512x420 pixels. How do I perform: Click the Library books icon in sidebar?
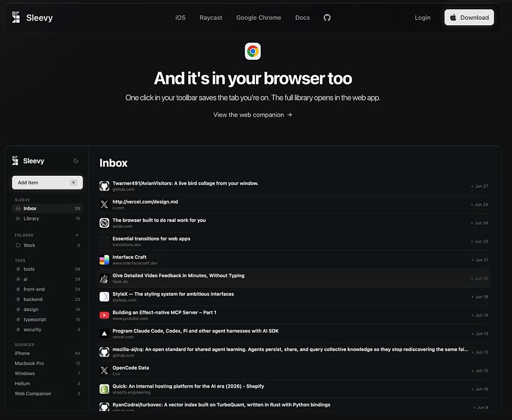pos(18,218)
